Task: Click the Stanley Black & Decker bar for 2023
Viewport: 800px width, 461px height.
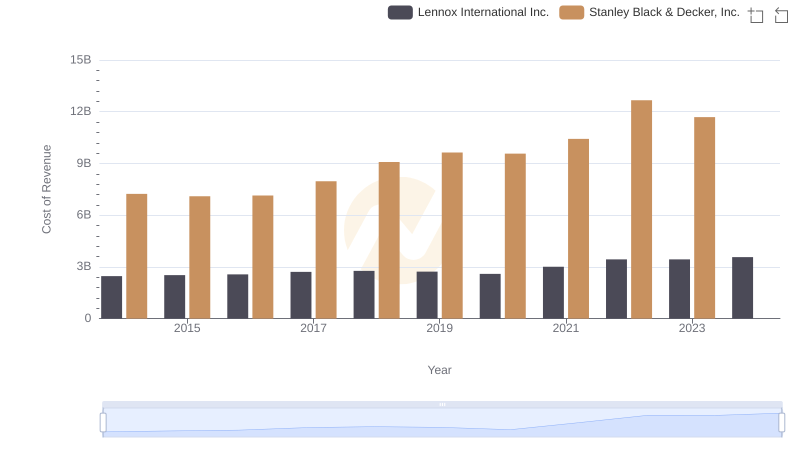Action: pyautogui.click(x=705, y=218)
